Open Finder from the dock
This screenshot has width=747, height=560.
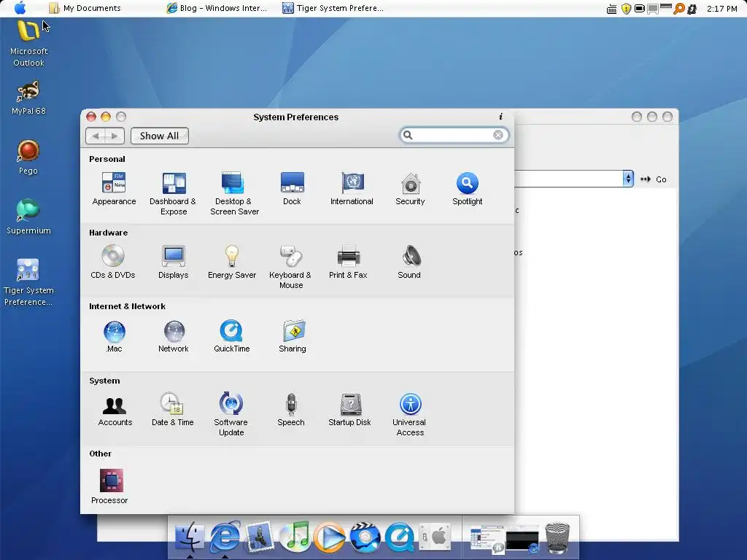click(x=190, y=537)
